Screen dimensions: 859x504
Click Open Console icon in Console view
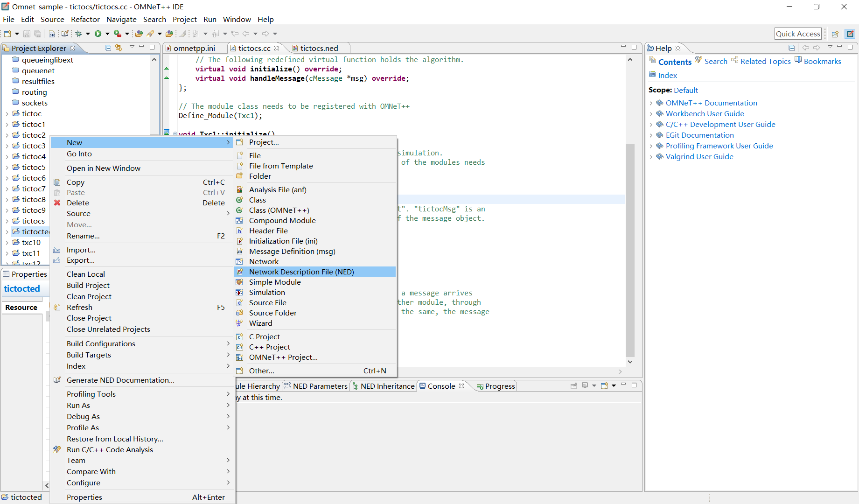(604, 386)
